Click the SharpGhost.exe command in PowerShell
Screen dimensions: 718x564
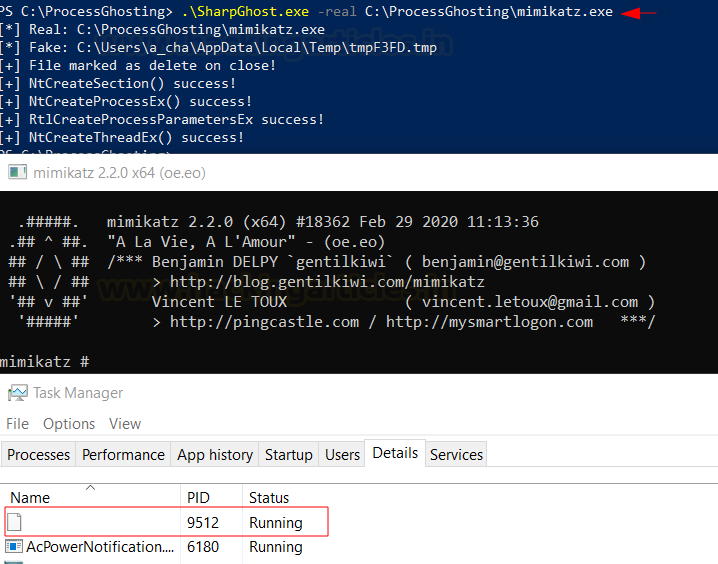click(245, 11)
